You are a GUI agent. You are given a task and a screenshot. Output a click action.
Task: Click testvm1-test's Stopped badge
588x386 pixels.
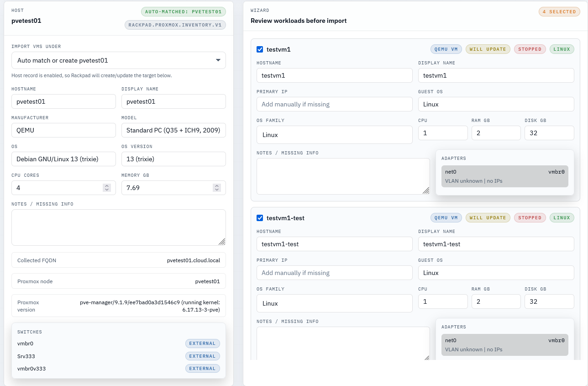click(530, 218)
